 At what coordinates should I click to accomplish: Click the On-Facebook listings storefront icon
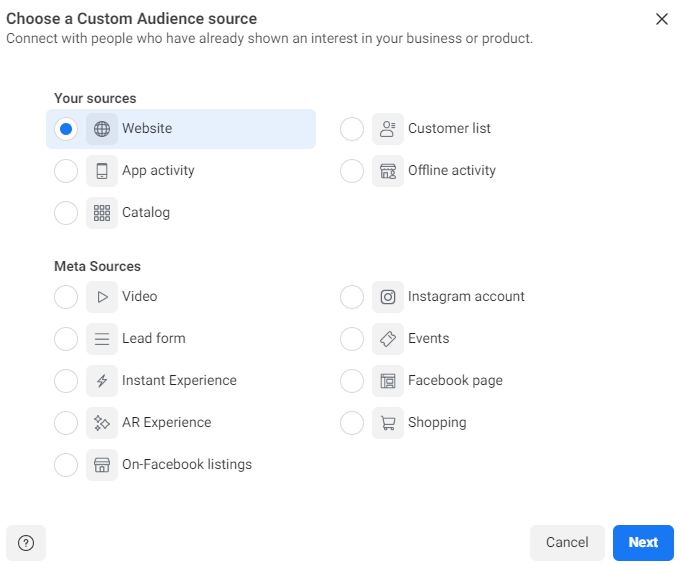click(102, 465)
